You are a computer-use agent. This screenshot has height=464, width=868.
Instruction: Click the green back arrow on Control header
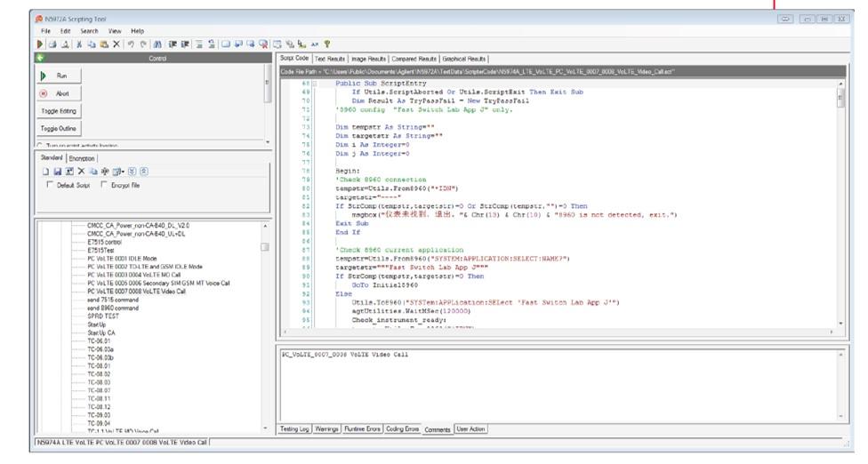coord(40,58)
